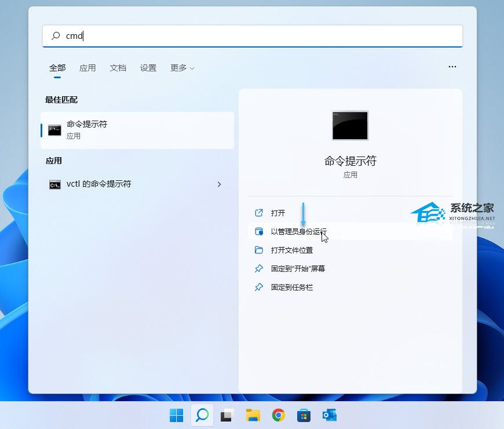Open File Explorer from the taskbar
Screen dimensions: 504x429
click(253, 415)
